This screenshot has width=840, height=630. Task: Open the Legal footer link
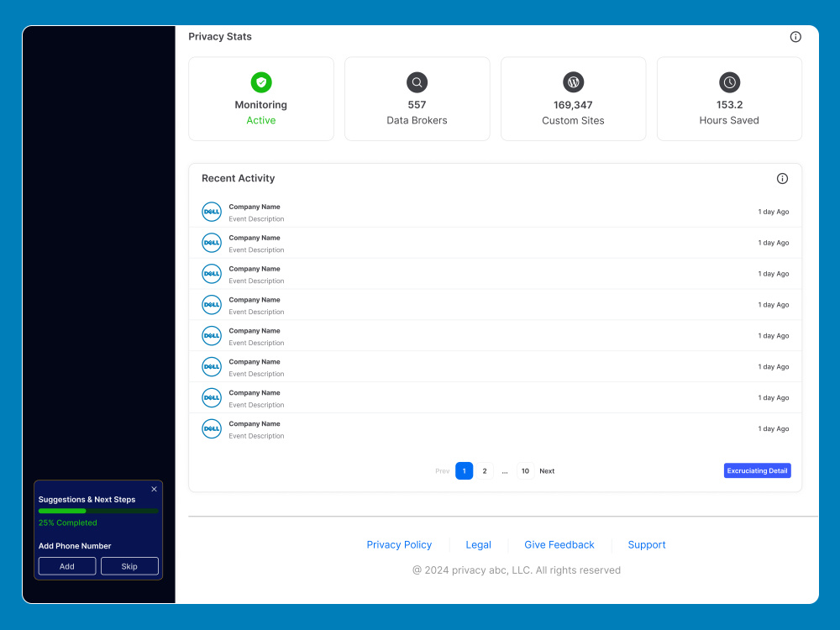pos(479,545)
